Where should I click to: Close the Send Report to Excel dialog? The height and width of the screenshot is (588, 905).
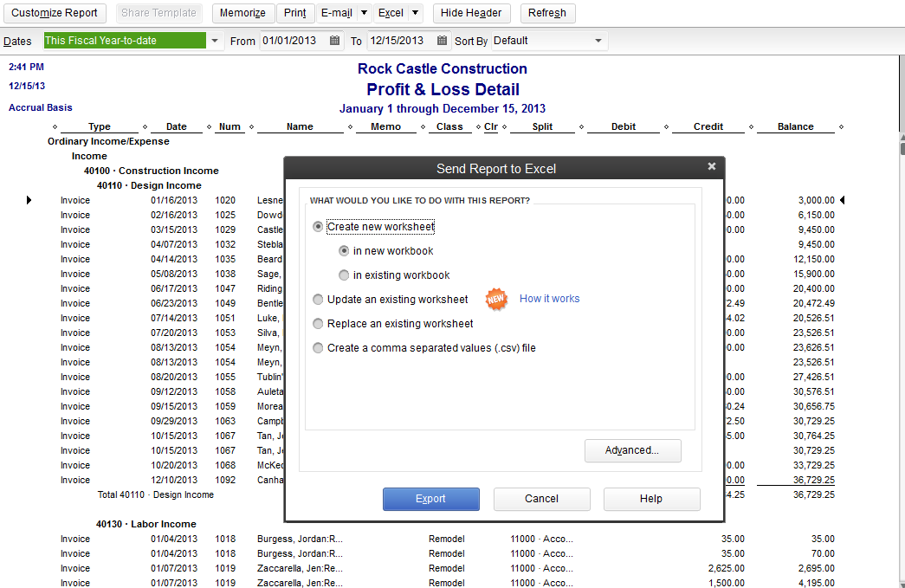tap(712, 166)
